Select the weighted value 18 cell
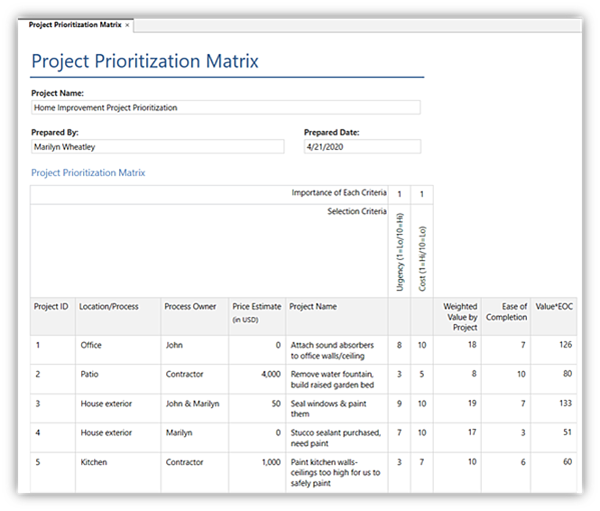This screenshot has height=511, width=600. coord(457,350)
